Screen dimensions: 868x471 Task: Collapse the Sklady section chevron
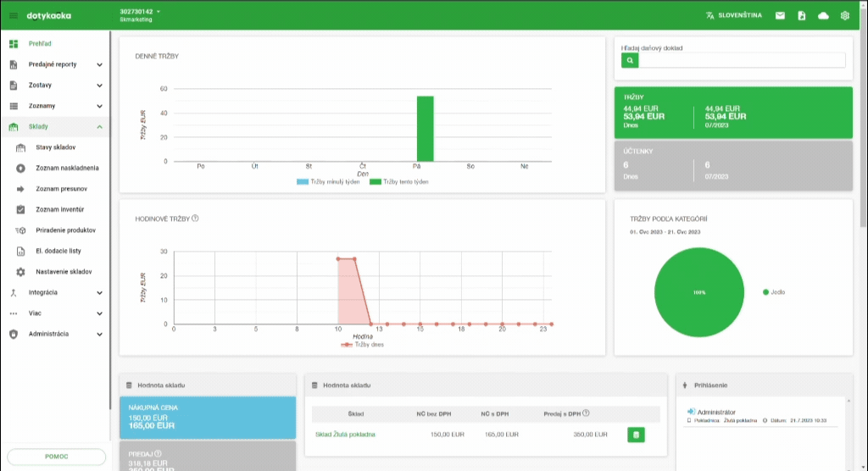click(x=99, y=127)
